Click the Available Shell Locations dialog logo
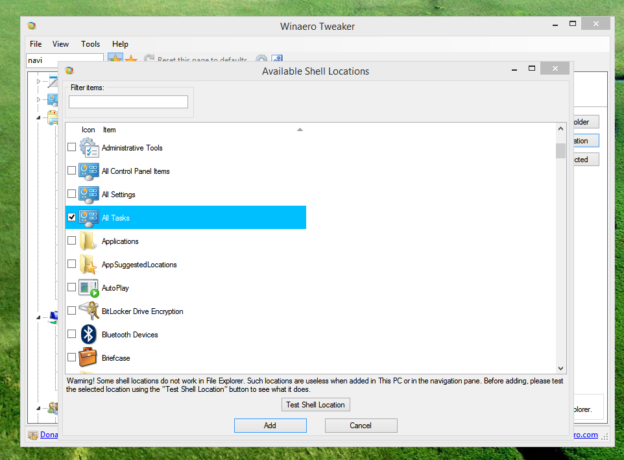The image size is (624, 460). [70, 71]
